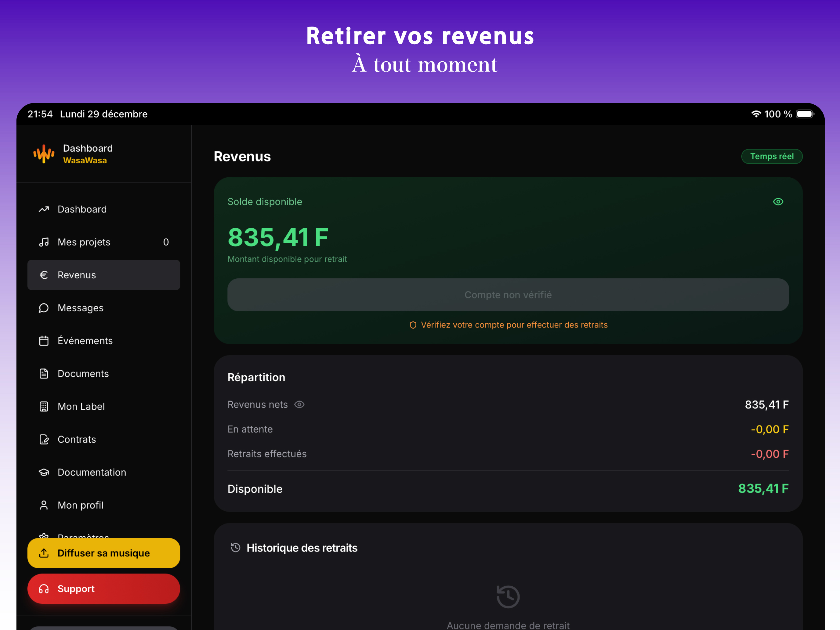Click the Disponible total 835,41 F
Image resolution: width=840 pixels, height=630 pixels.
(763, 489)
